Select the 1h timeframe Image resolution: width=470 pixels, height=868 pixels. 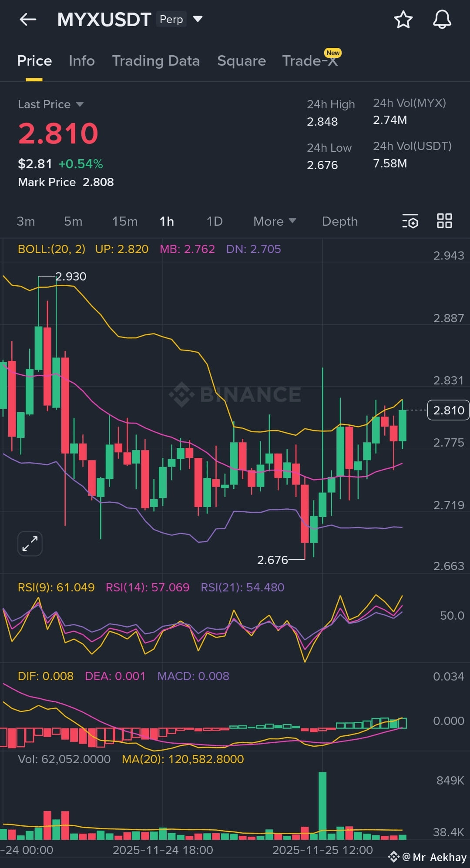point(167,221)
